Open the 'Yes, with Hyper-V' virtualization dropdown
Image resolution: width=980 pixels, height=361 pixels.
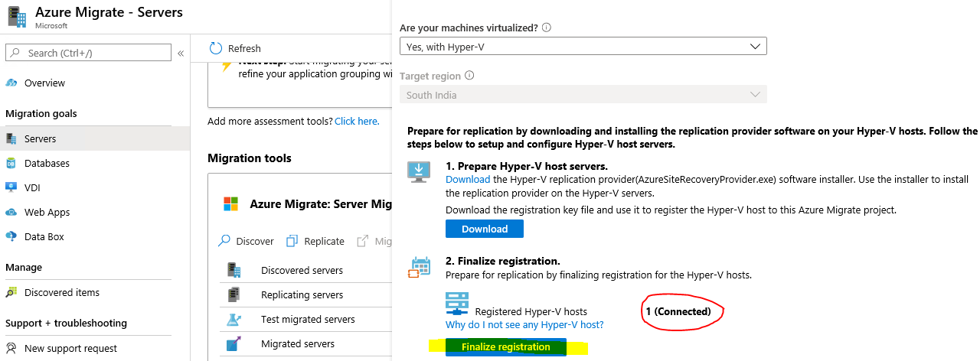tap(583, 47)
